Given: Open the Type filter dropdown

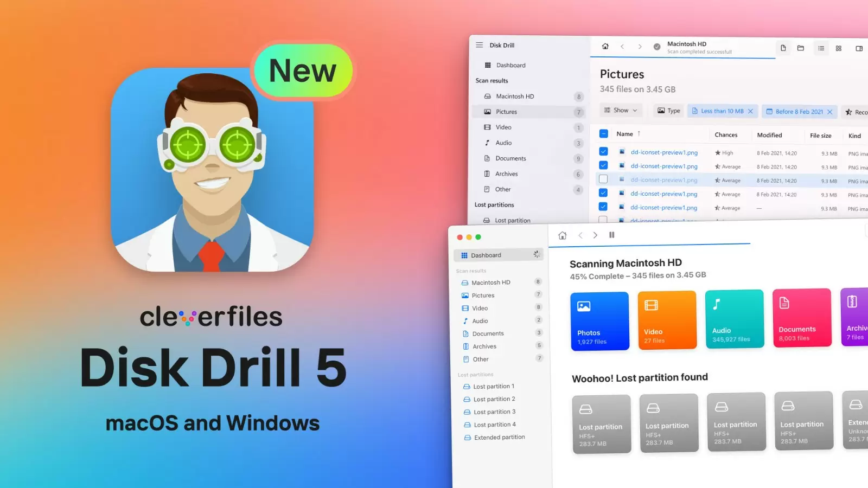Looking at the screenshot, I should click(669, 111).
